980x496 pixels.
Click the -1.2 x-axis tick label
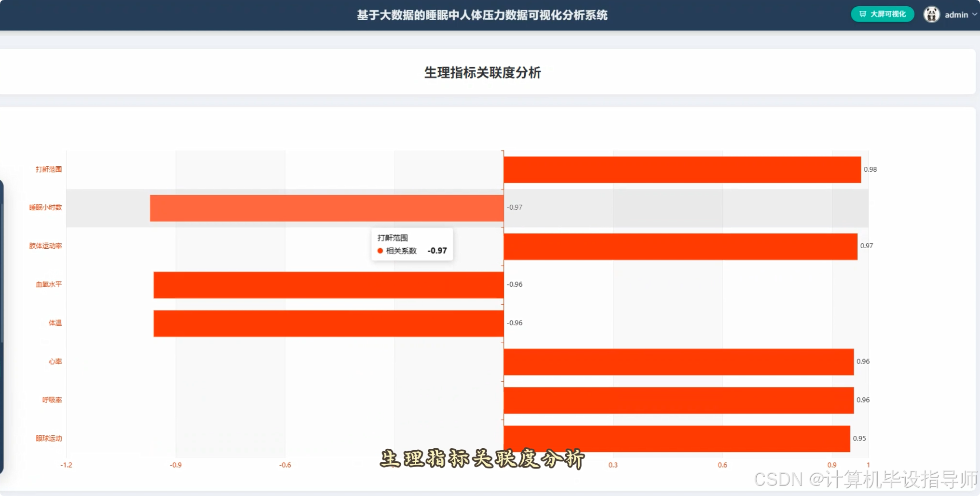coord(66,465)
